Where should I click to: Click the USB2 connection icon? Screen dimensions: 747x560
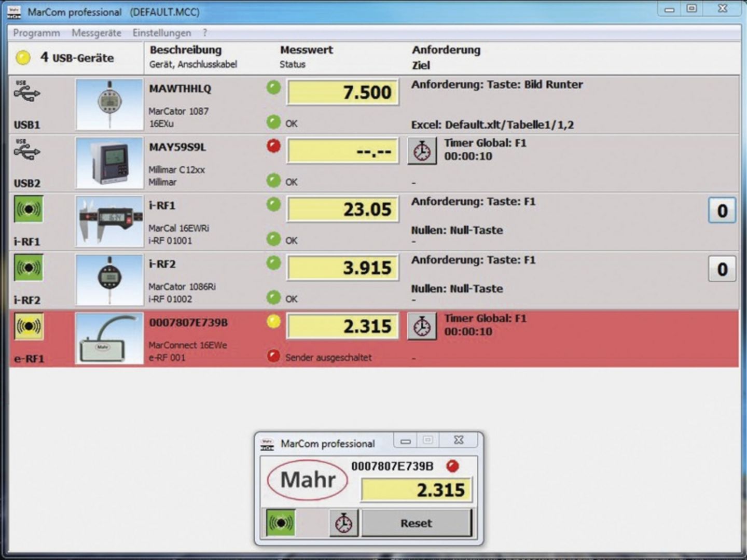click(27, 150)
